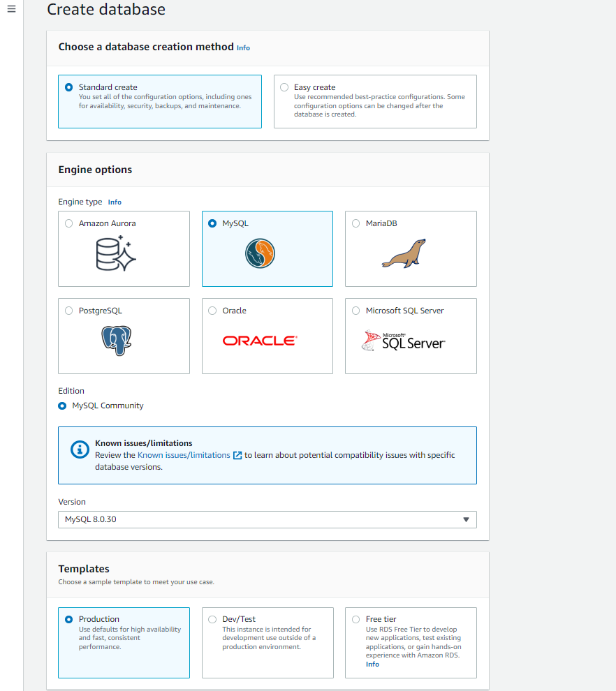Open the hamburger navigation menu

pyautogui.click(x=11, y=9)
